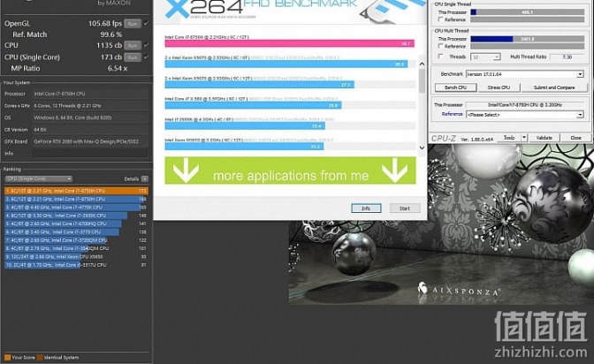
Task: Select the Core i7-3930K ranking row
Action: point(76,216)
